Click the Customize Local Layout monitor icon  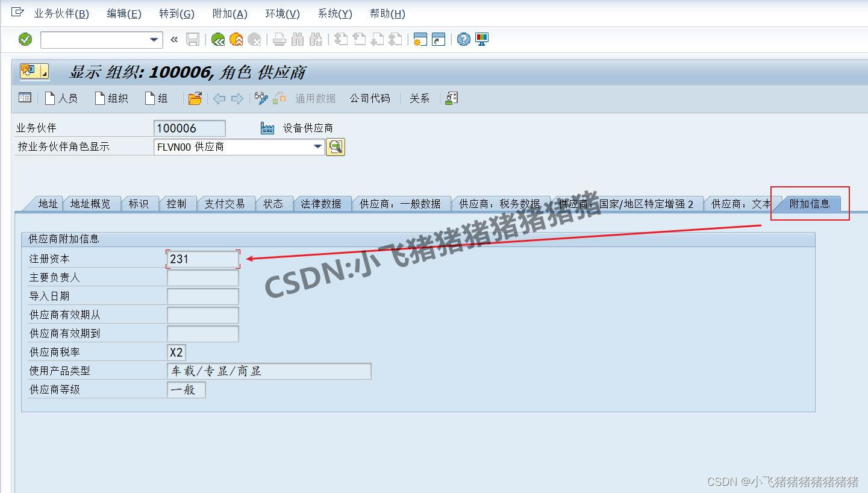(482, 40)
